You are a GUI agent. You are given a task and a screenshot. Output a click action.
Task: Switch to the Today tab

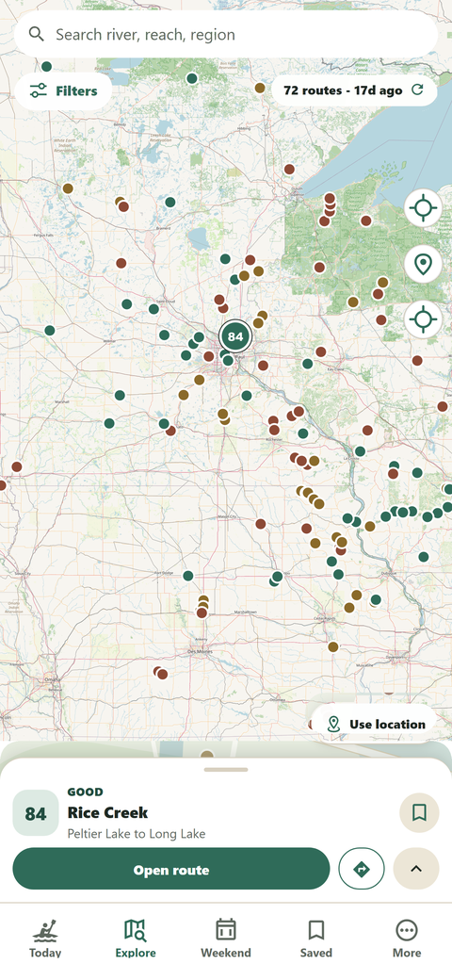click(x=45, y=939)
